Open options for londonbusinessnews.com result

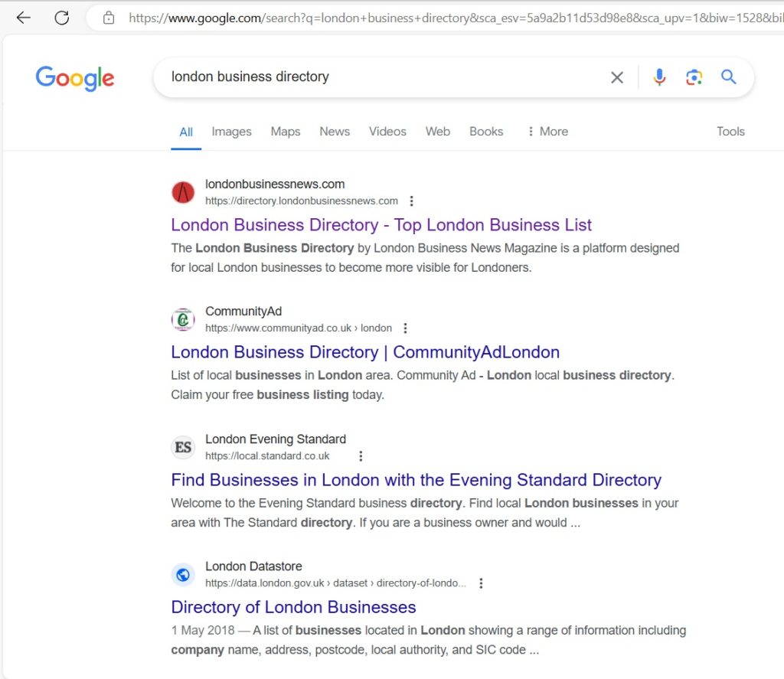[411, 201]
